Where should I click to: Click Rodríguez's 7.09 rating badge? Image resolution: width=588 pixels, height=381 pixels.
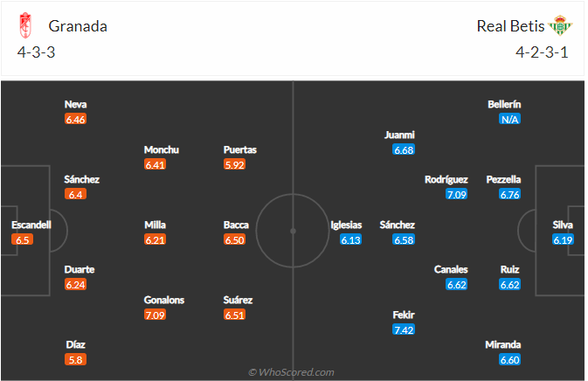point(457,194)
